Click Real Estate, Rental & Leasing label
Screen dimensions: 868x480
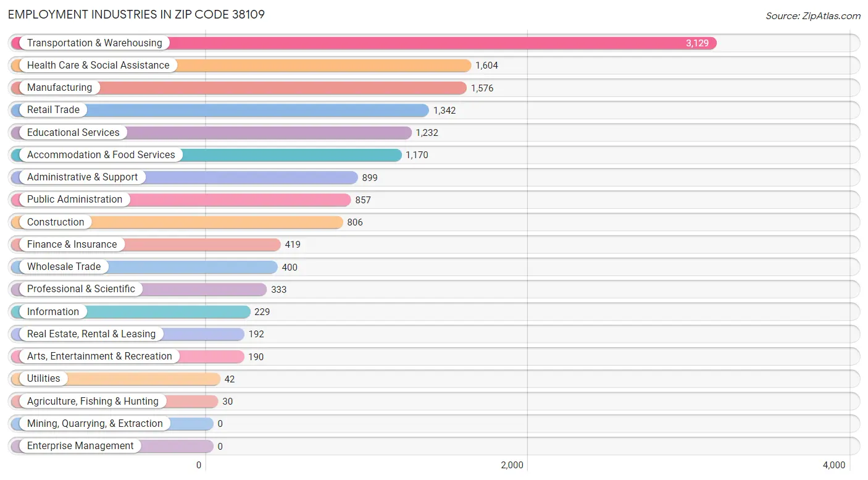pyautogui.click(x=91, y=334)
